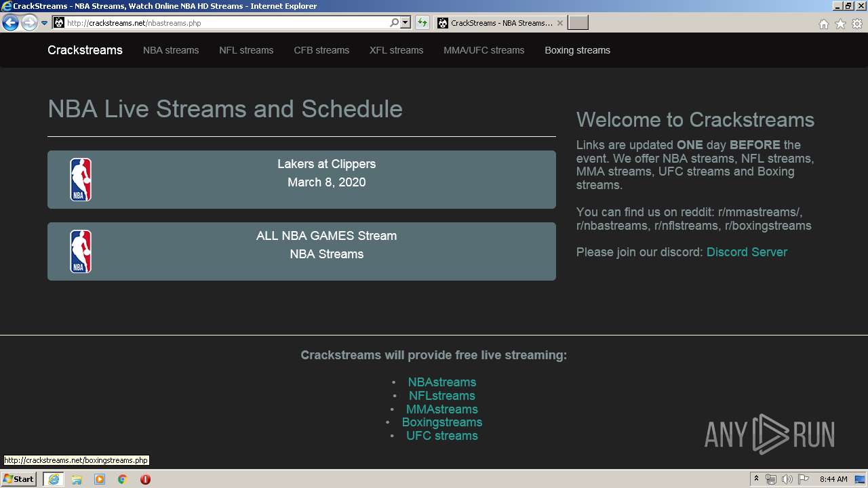Click Internet Explorer icon in taskbar
The height and width of the screenshot is (488, 868).
pos(54,479)
